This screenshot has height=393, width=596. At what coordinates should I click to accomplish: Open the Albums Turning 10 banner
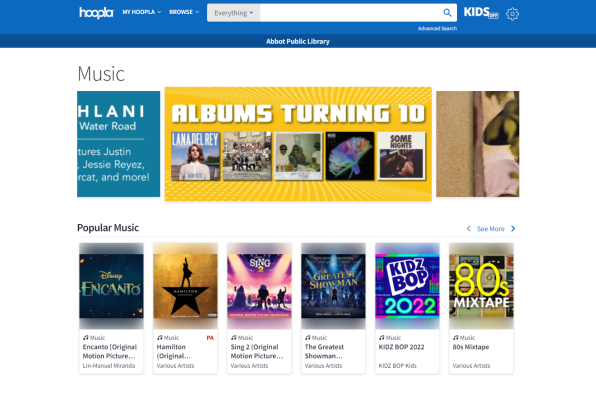[x=298, y=144]
